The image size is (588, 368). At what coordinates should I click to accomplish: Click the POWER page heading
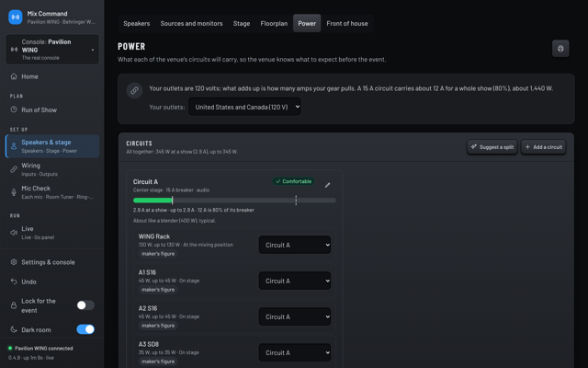(x=131, y=47)
